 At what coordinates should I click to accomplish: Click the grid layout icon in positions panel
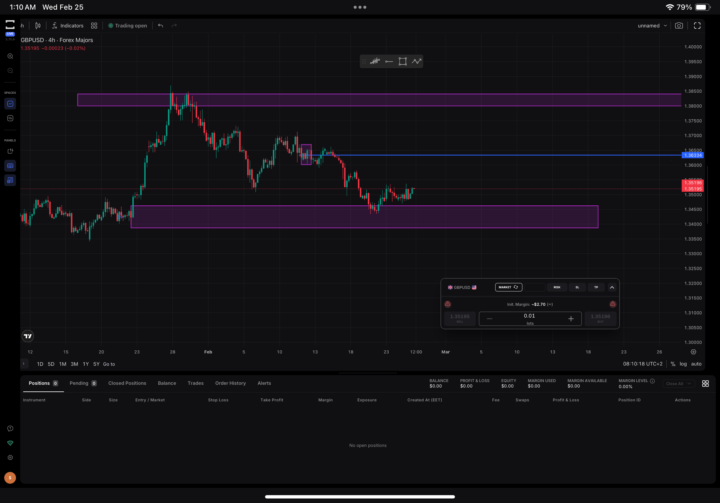coord(705,384)
